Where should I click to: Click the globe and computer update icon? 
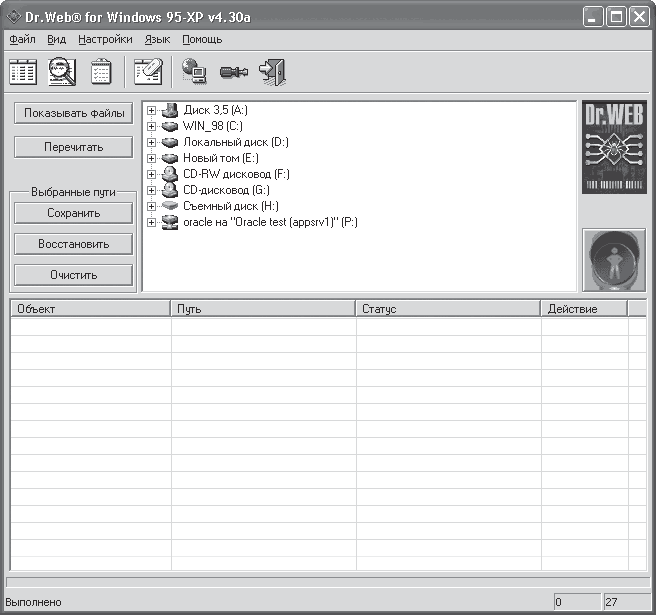point(194,71)
